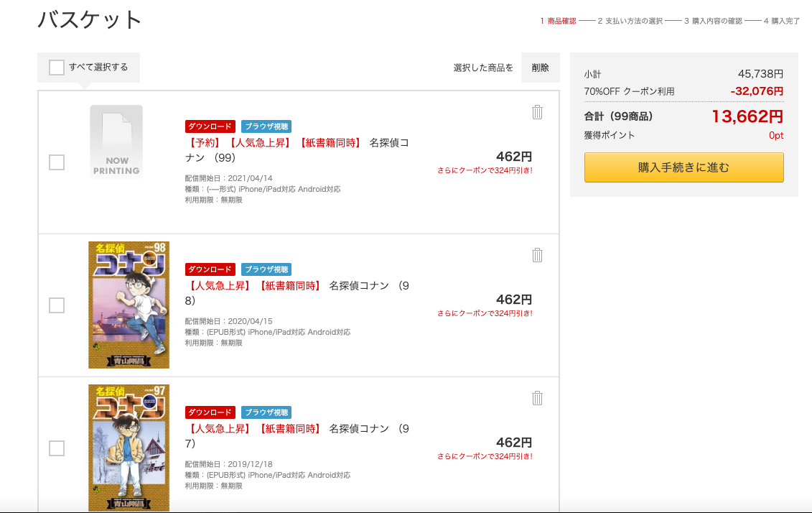Viewport: 812px width, 513px height.
Task: Click step 3 購入内容の確認
Action: pyautogui.click(x=713, y=22)
